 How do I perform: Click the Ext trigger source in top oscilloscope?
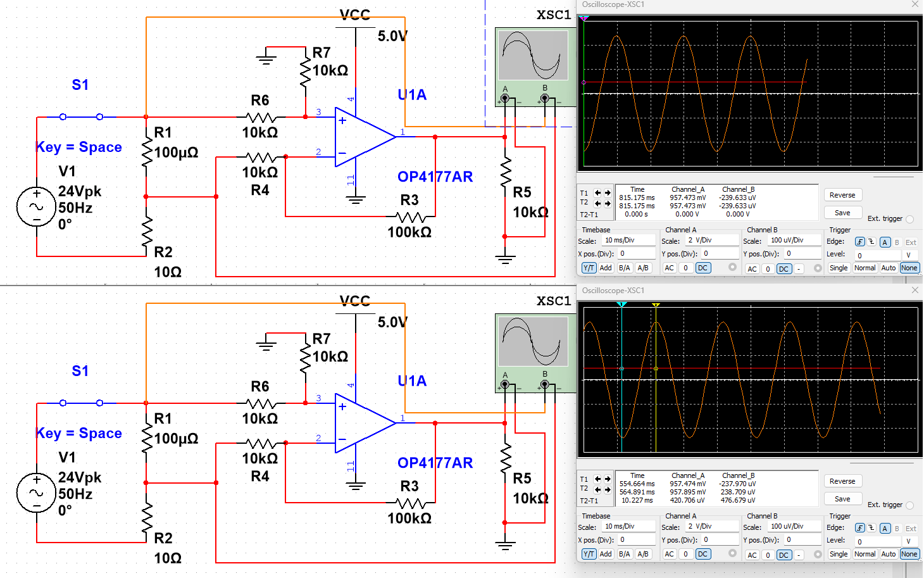point(911,242)
